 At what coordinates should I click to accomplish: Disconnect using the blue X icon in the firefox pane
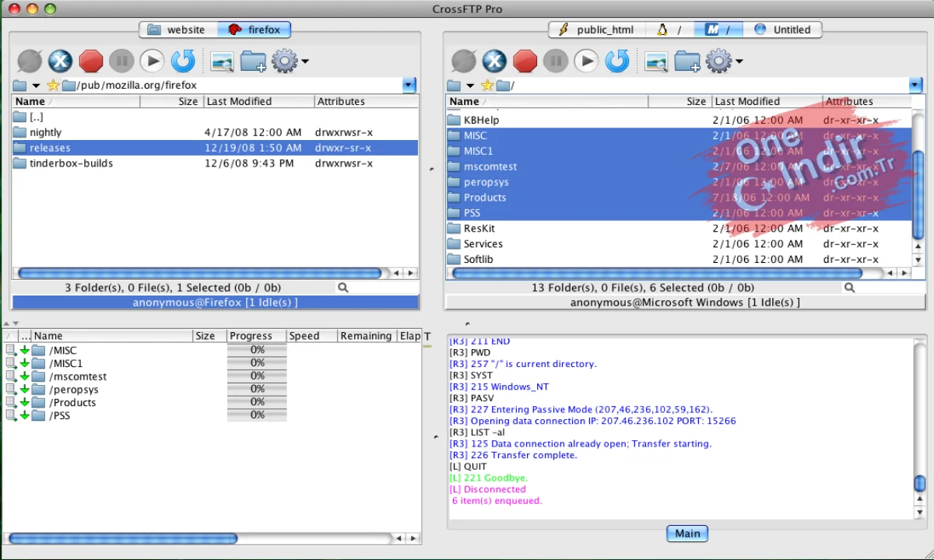click(x=60, y=61)
